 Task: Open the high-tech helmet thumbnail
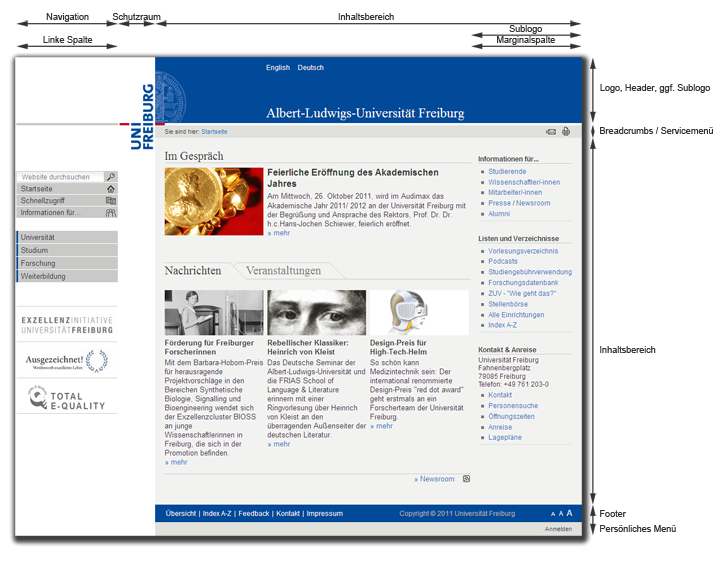coord(419,312)
